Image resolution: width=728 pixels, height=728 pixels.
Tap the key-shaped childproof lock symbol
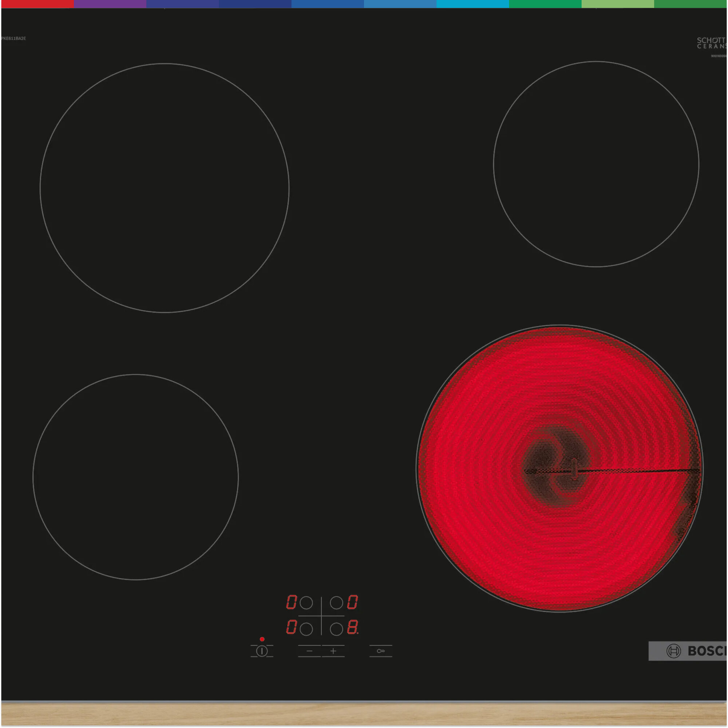[381, 651]
